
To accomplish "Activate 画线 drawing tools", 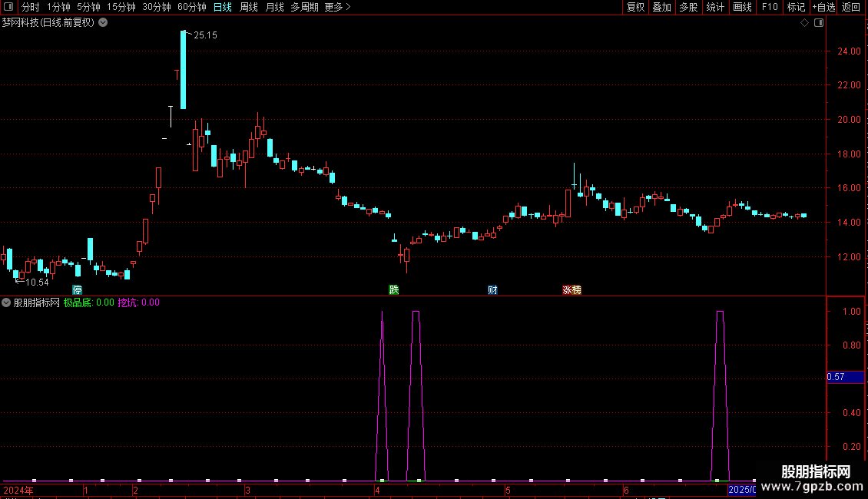I will (x=742, y=7).
